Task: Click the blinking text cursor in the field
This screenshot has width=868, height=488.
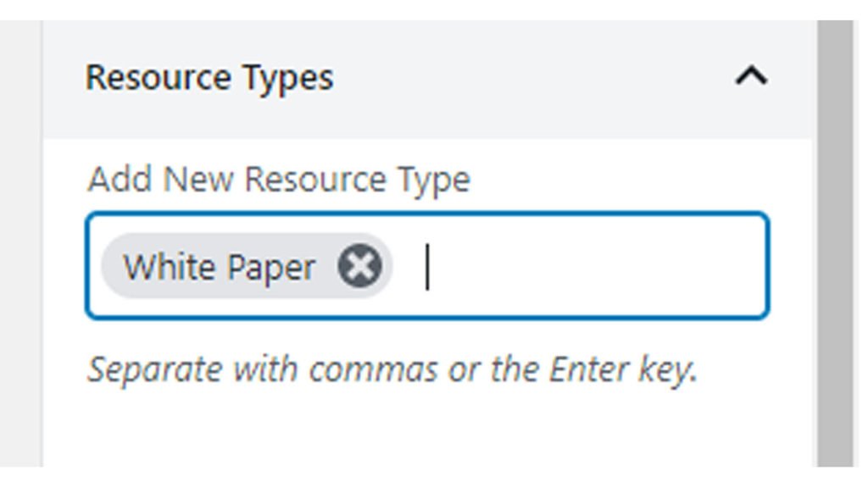Action: click(427, 267)
